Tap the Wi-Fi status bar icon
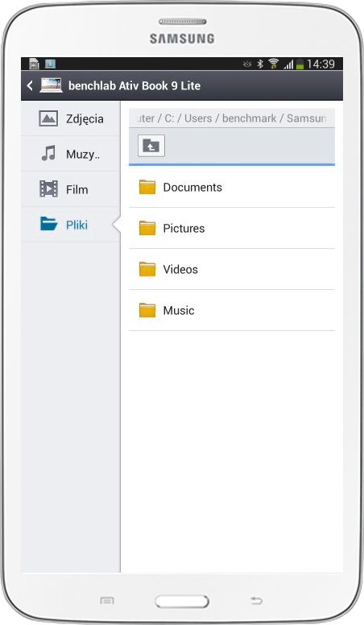 click(274, 64)
